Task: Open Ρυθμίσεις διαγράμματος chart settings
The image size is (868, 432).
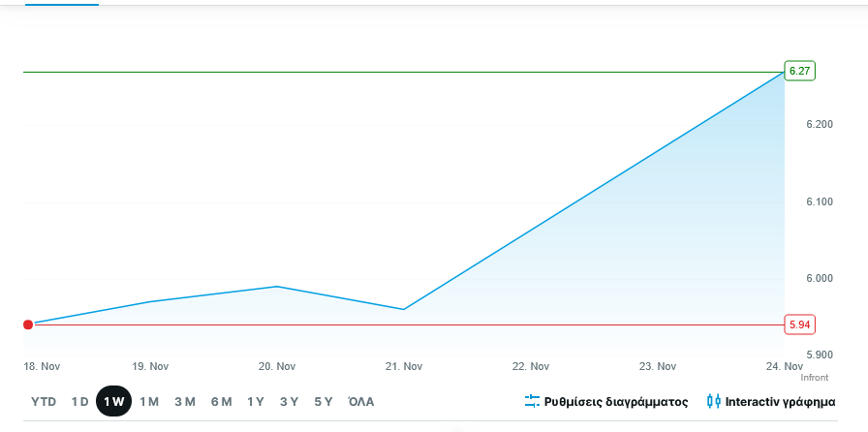Action: [616, 401]
